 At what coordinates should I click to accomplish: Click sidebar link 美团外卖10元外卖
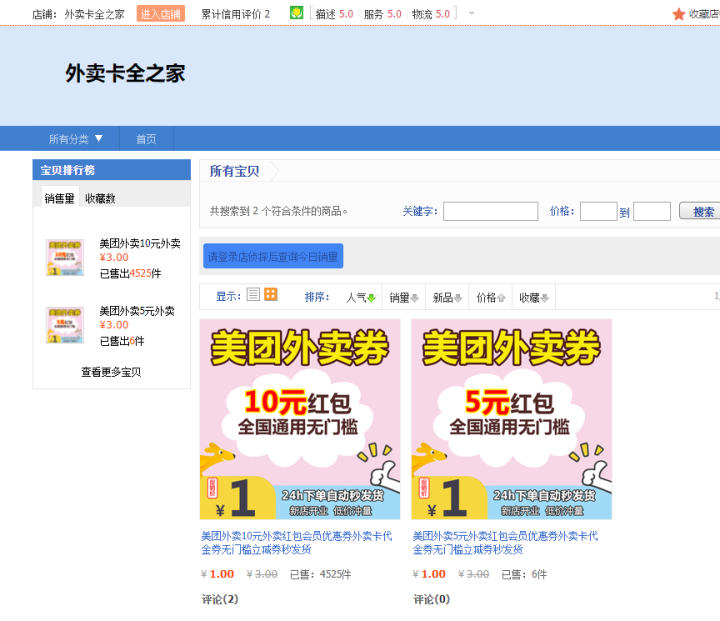point(140,243)
